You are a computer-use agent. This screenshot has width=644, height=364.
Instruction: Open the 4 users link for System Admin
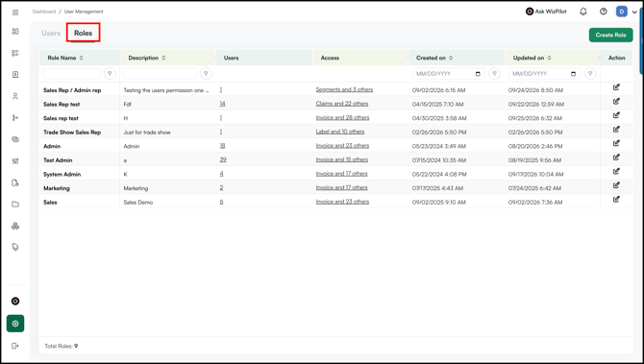tap(221, 174)
